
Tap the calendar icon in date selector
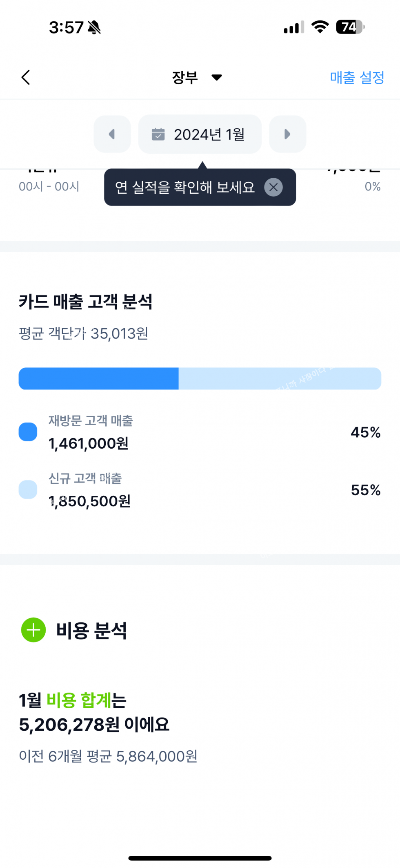pyautogui.click(x=158, y=134)
